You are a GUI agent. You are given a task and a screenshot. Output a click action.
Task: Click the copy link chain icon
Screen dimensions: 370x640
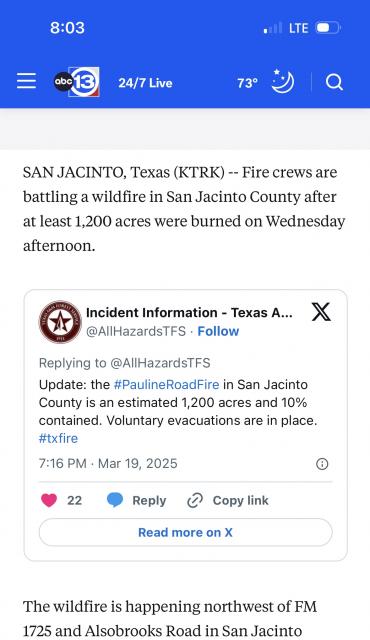pos(195,500)
